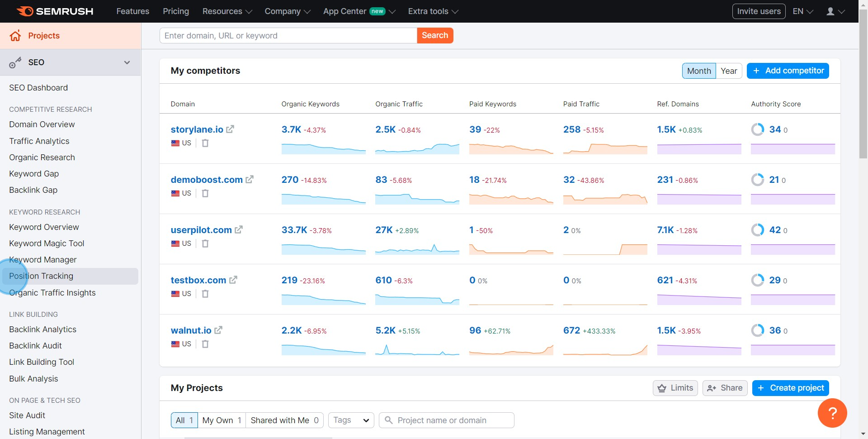Open external link icon for userpilot.com

coord(239,229)
